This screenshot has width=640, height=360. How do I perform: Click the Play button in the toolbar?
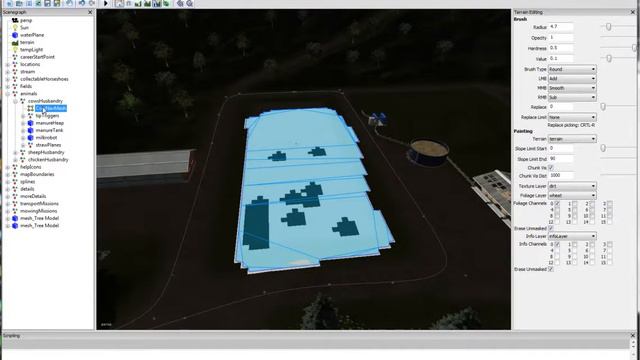click(106, 3)
